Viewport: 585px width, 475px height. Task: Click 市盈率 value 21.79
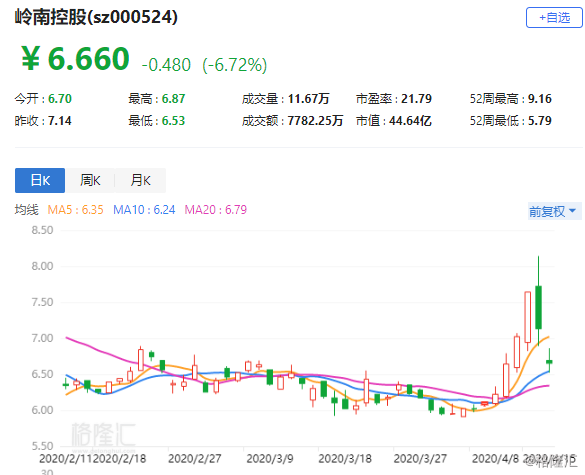click(416, 99)
